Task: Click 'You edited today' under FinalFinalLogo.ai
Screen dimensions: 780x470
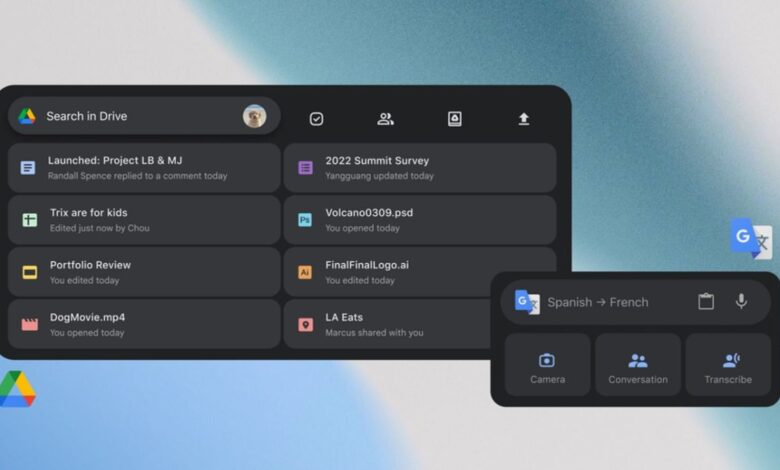Action: pyautogui.click(x=360, y=281)
